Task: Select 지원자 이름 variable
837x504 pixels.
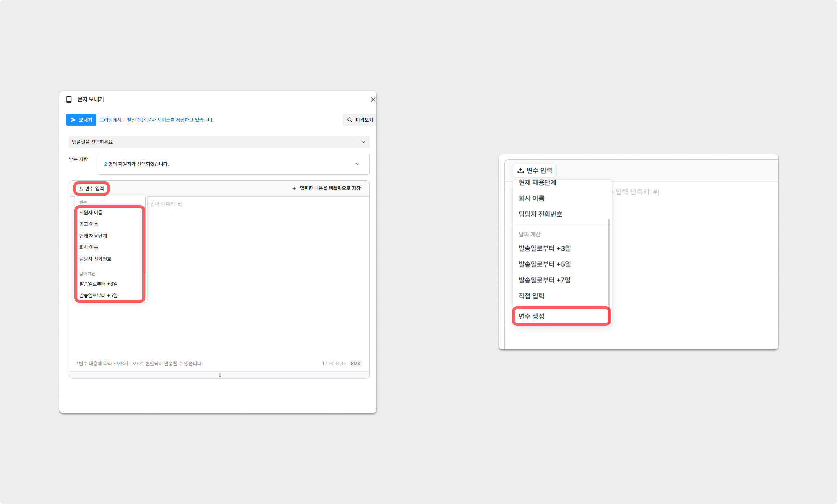Action: pyautogui.click(x=91, y=213)
